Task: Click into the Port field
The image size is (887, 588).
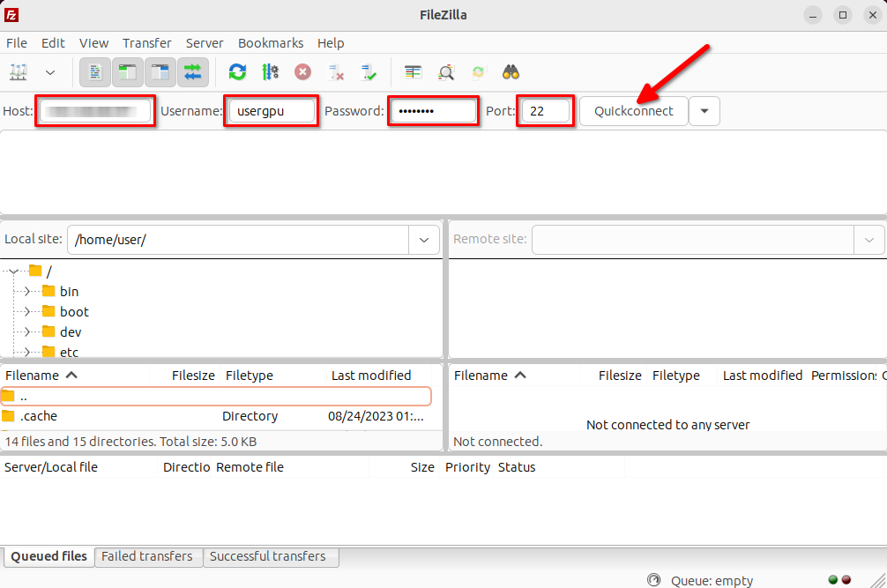Action: pos(545,111)
